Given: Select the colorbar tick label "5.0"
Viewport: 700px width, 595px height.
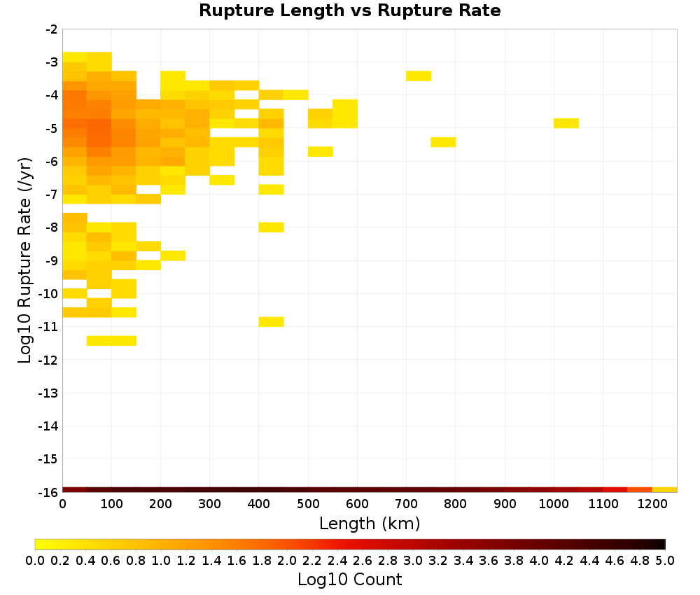Looking at the screenshot, I should (665, 560).
